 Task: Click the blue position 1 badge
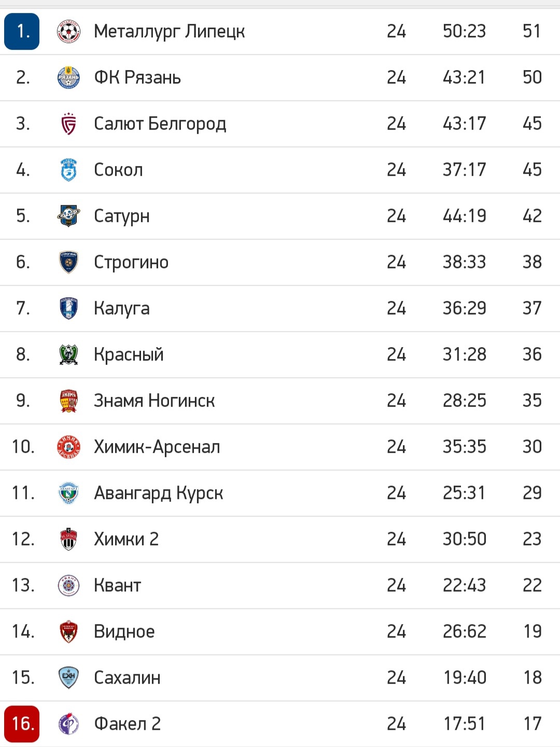pos(22,32)
